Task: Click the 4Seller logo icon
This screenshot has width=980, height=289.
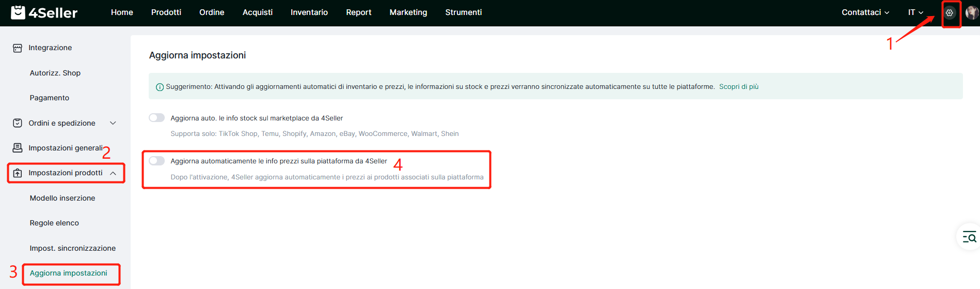Action: point(18,12)
